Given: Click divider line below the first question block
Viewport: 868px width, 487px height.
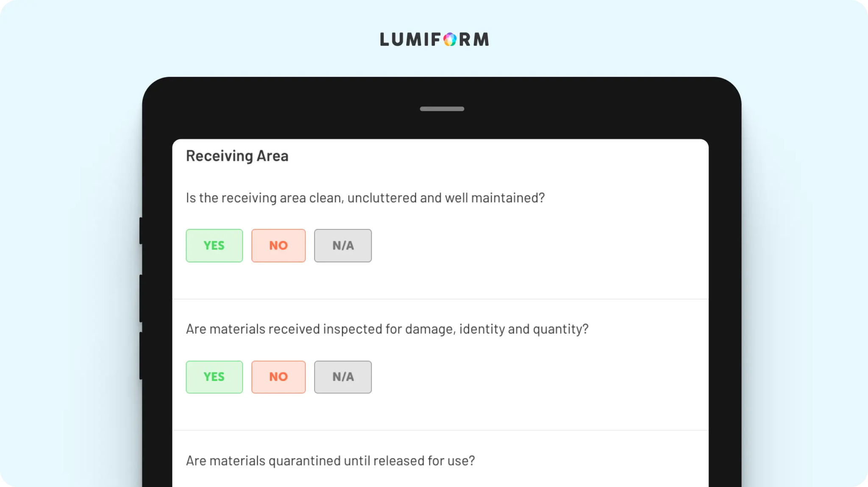Looking at the screenshot, I should point(440,299).
